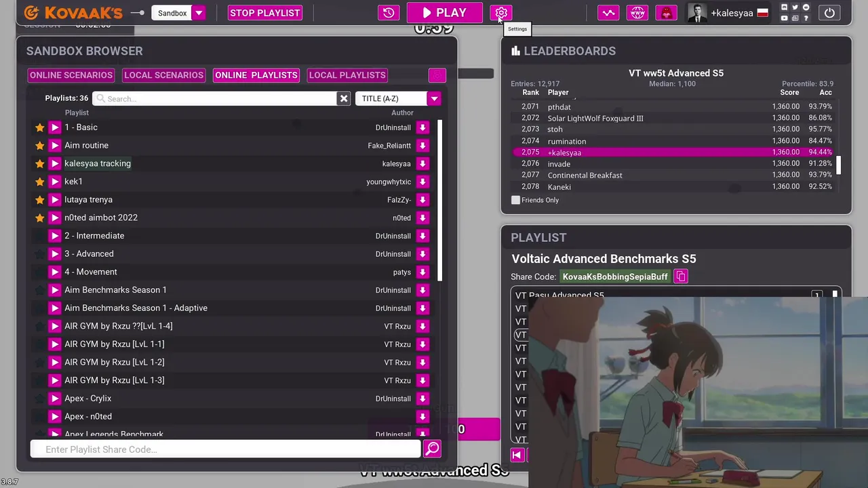Download the '1 - Basic' playlist

click(x=422, y=127)
